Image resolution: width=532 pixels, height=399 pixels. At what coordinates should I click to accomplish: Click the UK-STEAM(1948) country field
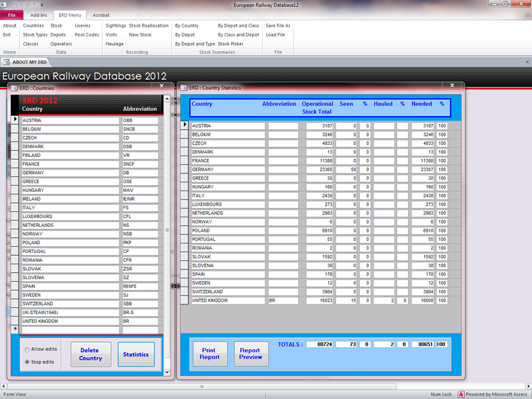(70, 313)
